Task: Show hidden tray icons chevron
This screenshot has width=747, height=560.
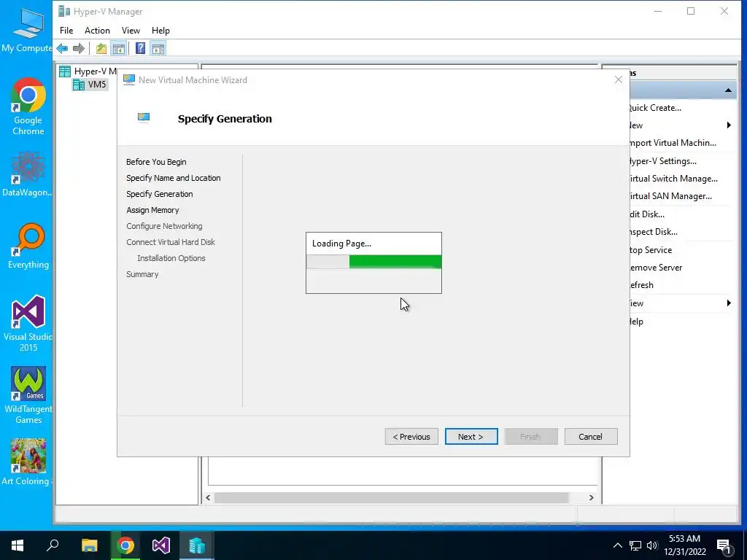Action: tap(617, 545)
